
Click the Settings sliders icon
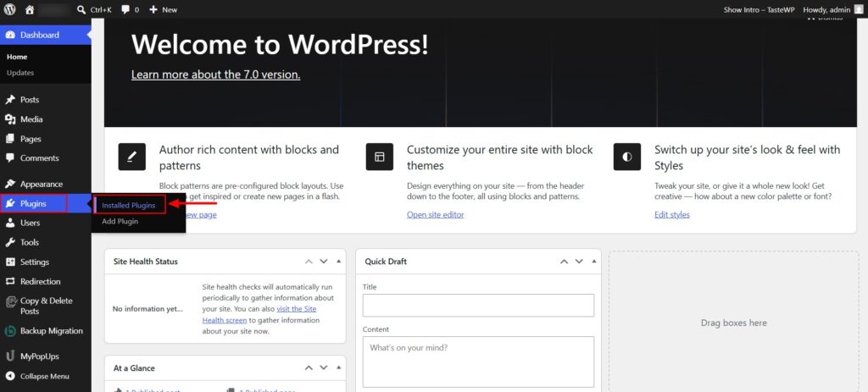click(x=10, y=262)
